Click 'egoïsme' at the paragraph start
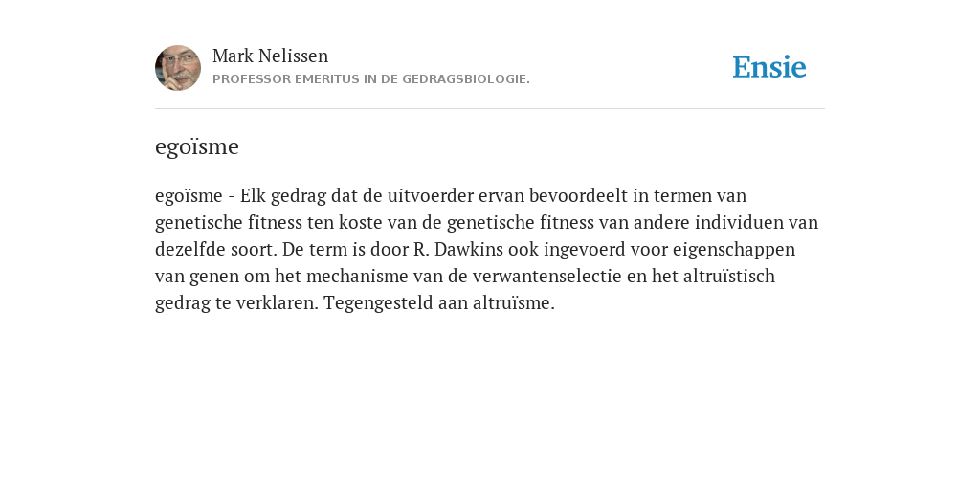 pyautogui.click(x=189, y=196)
